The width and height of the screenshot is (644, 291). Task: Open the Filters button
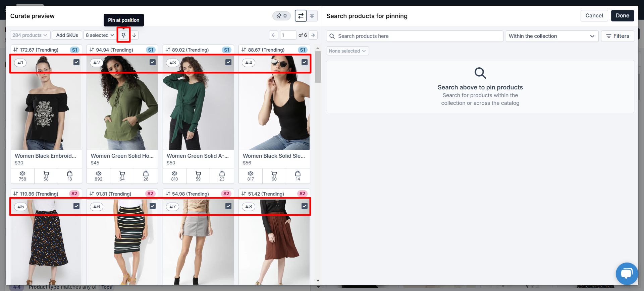(618, 36)
